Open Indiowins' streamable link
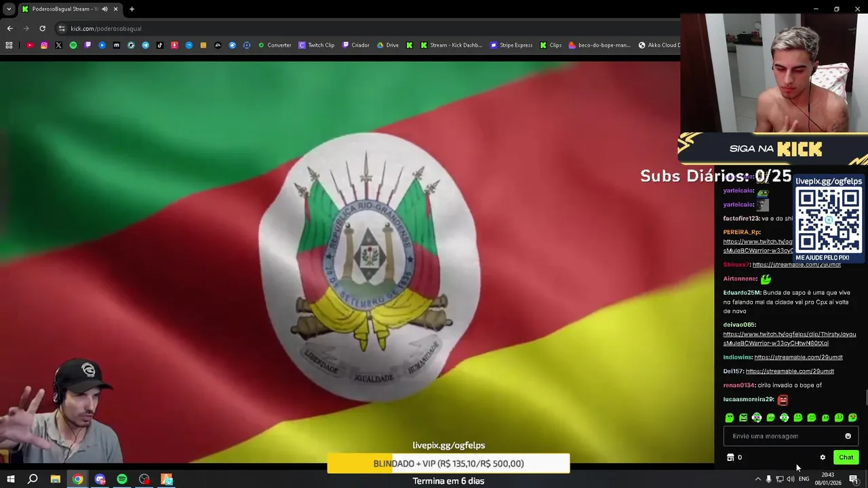The width and height of the screenshot is (868, 488). pos(798,357)
